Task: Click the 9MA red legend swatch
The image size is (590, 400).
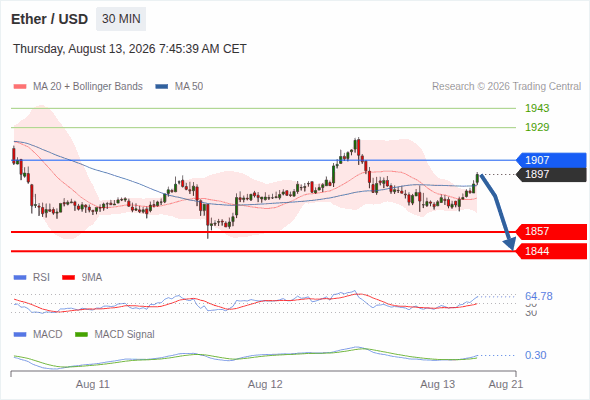Action: 68,278
